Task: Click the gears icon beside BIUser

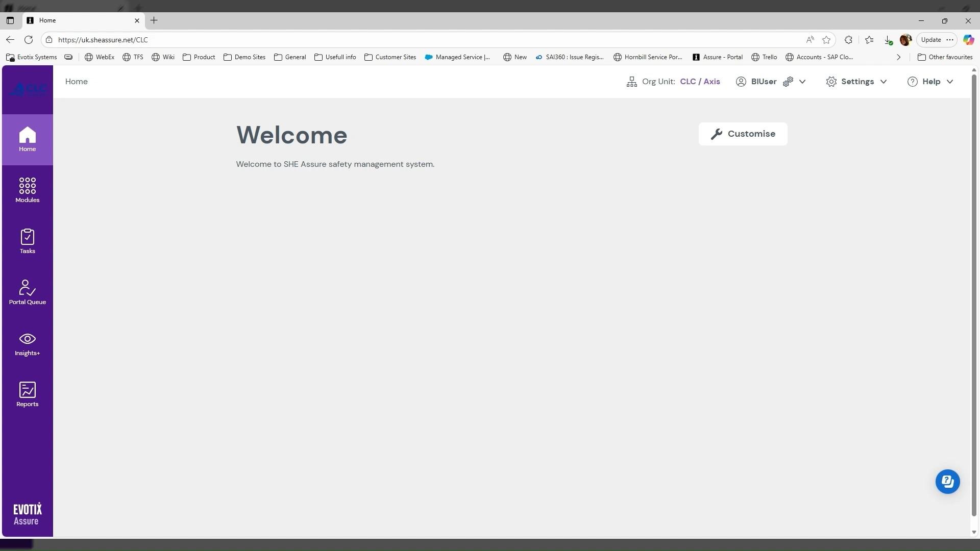Action: (788, 82)
